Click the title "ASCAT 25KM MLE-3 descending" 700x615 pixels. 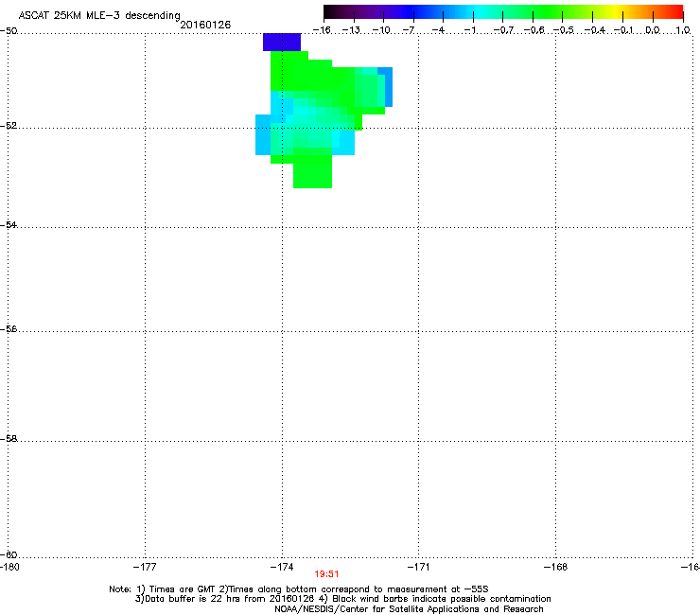point(99,15)
